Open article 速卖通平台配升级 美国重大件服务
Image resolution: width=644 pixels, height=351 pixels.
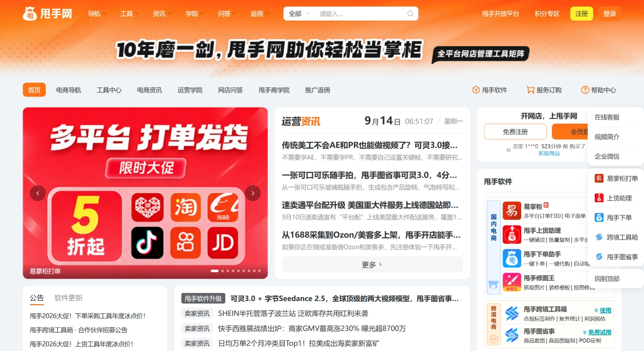(370, 205)
